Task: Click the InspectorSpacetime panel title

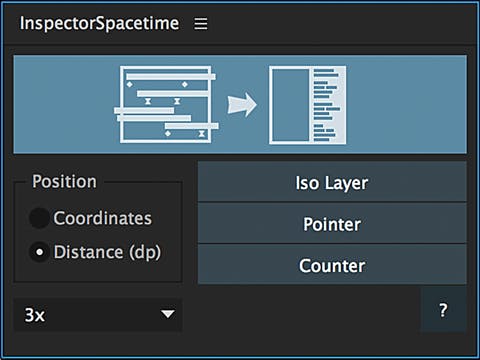Action: [x=99, y=23]
